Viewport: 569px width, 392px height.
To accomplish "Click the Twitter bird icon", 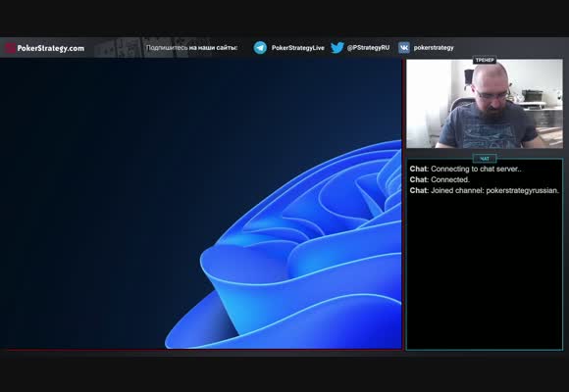I will [x=337, y=48].
